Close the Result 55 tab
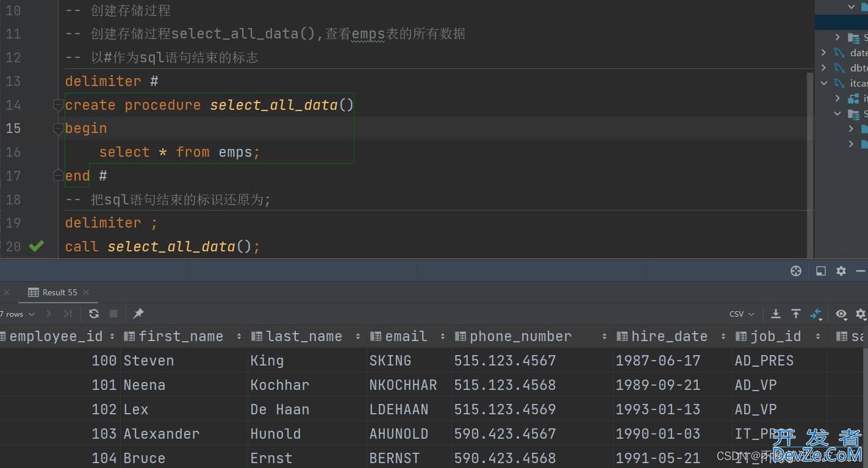The width and height of the screenshot is (868, 468). tap(86, 292)
